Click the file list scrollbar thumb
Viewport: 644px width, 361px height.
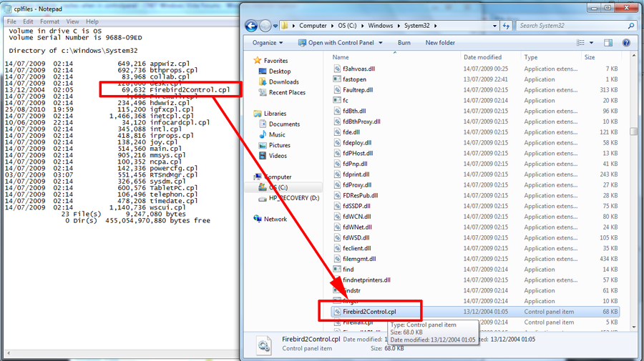click(633, 132)
